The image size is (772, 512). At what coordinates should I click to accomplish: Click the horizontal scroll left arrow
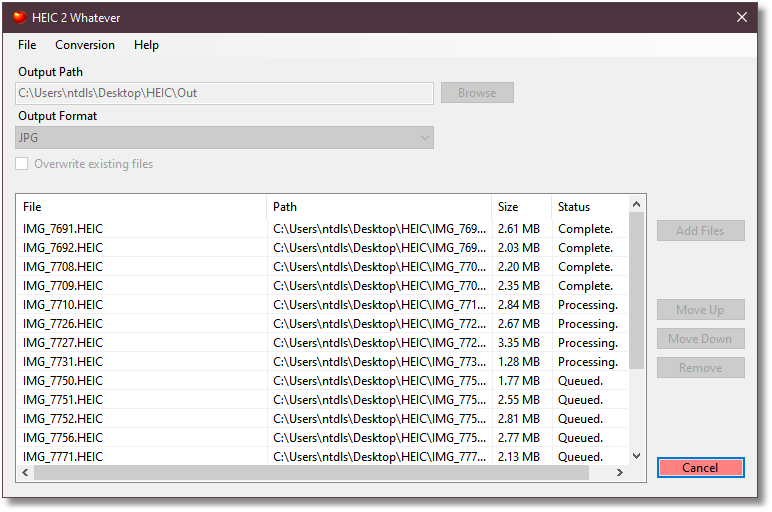[25, 473]
